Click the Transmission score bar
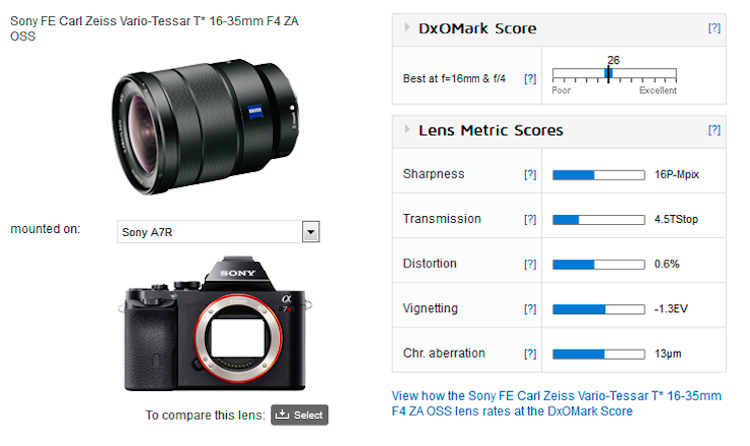This screenshot has height=446, width=750. point(598,219)
